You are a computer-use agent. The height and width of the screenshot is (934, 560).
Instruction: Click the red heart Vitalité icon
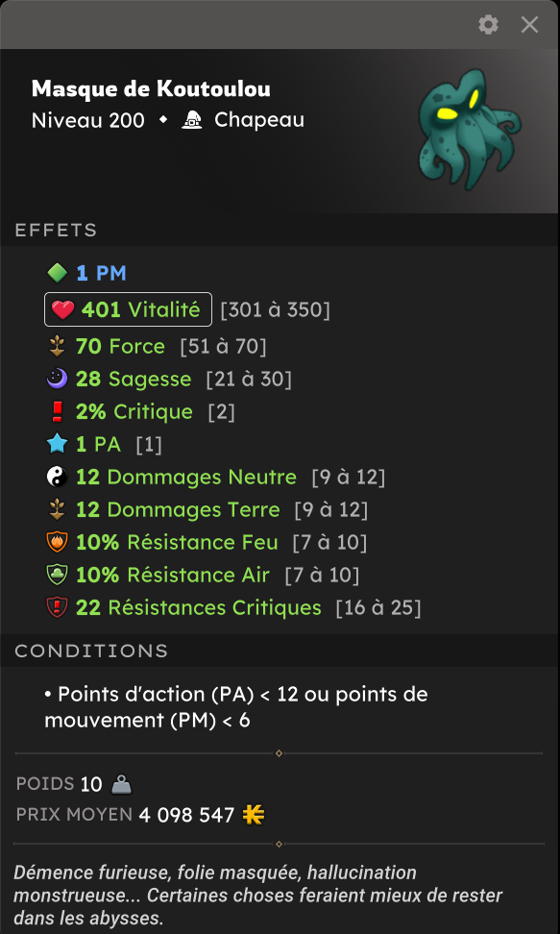coord(62,309)
